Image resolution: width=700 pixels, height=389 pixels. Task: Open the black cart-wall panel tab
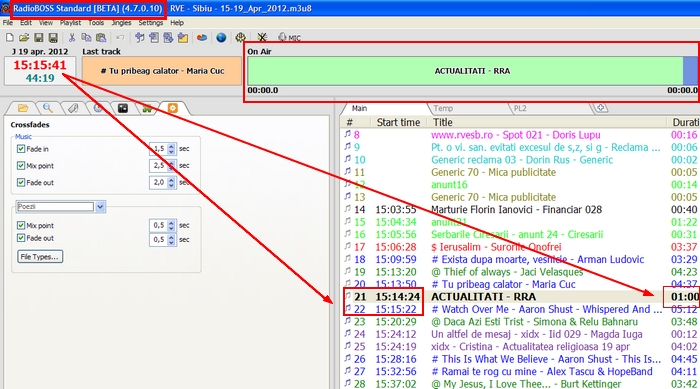123,108
